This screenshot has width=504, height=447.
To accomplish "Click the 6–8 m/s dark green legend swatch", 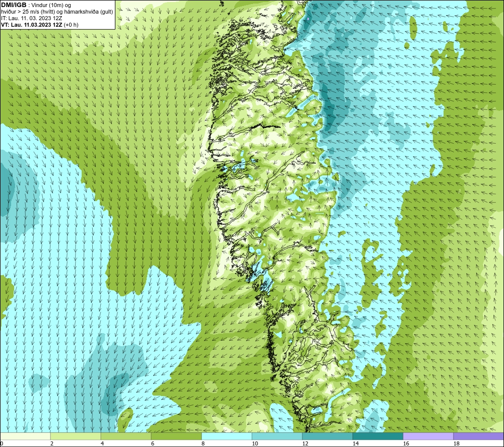I will click(176, 436).
